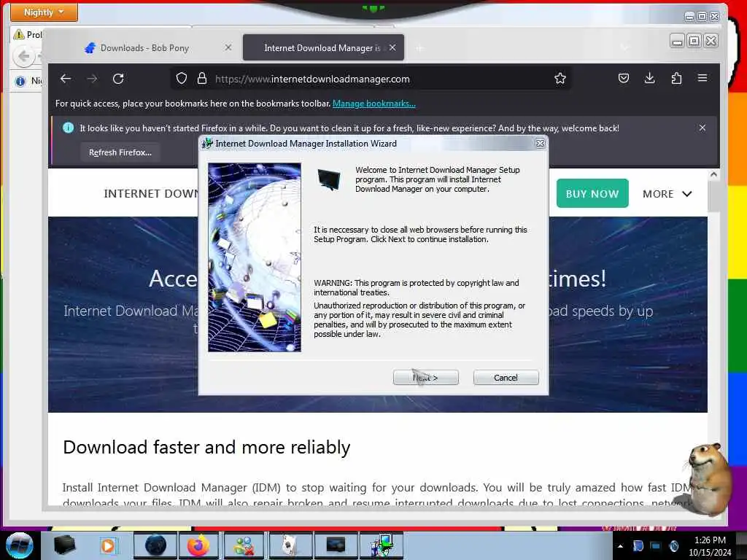Launch the media player taskbar icon
The height and width of the screenshot is (560, 747).
point(108,545)
